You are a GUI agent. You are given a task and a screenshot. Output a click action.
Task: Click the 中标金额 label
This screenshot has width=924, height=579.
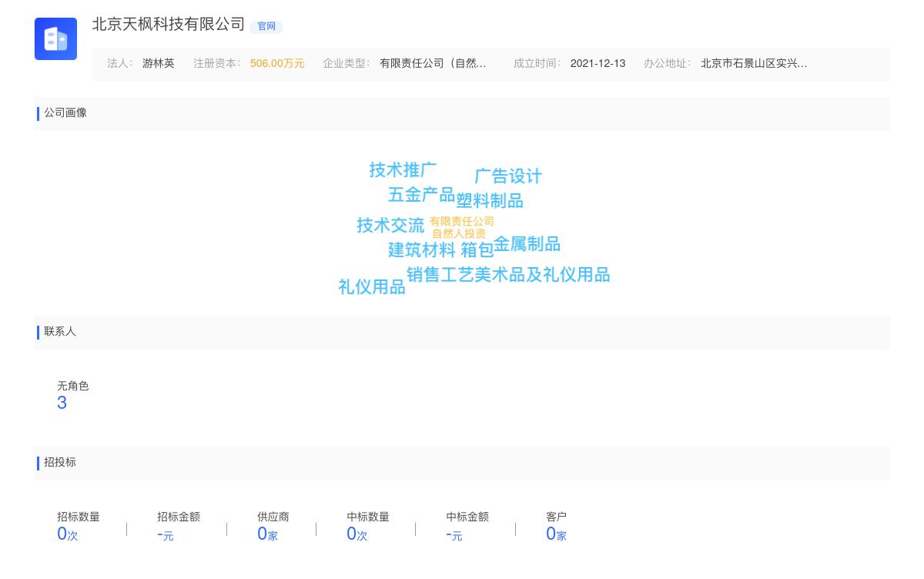click(467, 517)
